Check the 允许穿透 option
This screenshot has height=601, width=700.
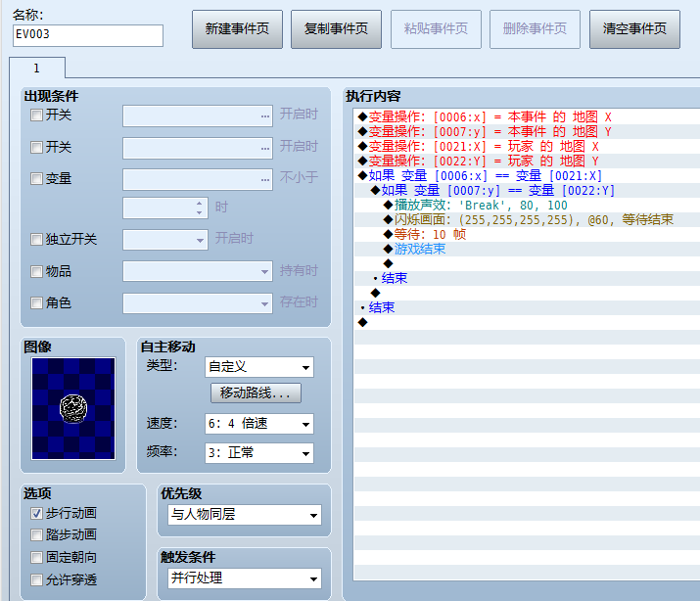click(x=36, y=580)
